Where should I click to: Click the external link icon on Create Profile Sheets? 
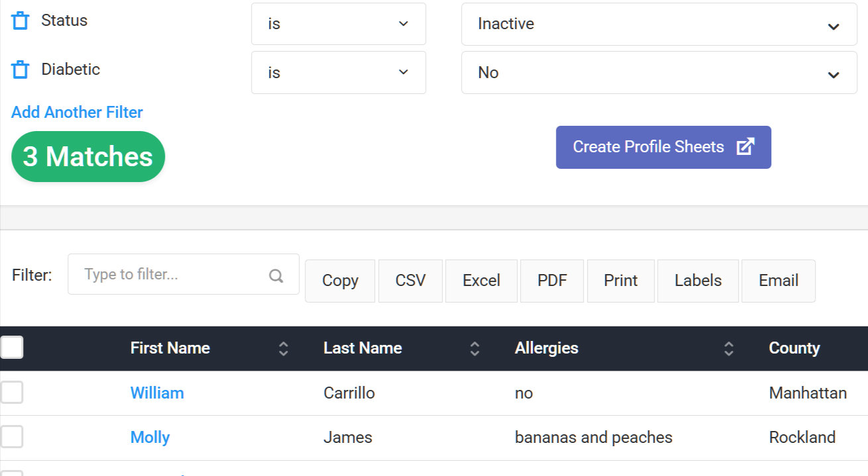[746, 146]
